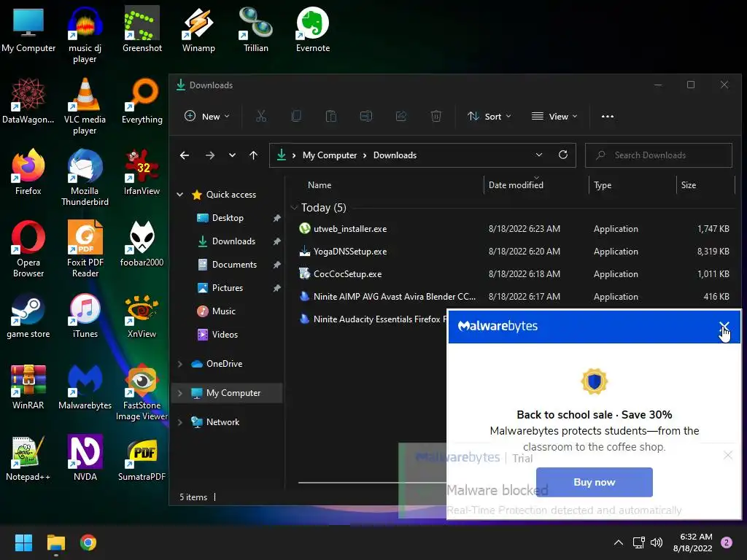Go up one folder level
Screen dimensions: 747x560
[x=253, y=155]
